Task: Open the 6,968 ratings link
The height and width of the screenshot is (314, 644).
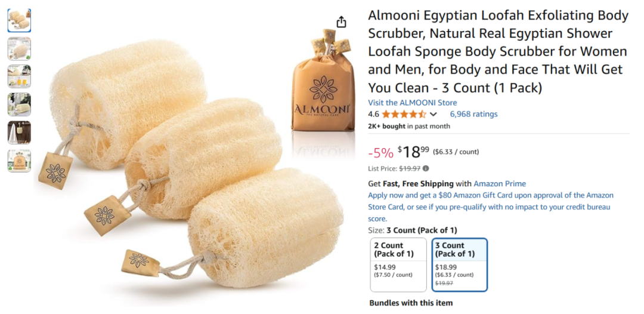Action: coord(473,114)
